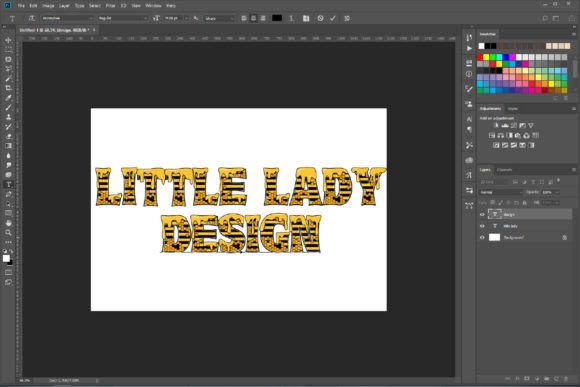Image resolution: width=580 pixels, height=387 pixels.
Task: Open the font style dropdown
Action: [x=122, y=18]
